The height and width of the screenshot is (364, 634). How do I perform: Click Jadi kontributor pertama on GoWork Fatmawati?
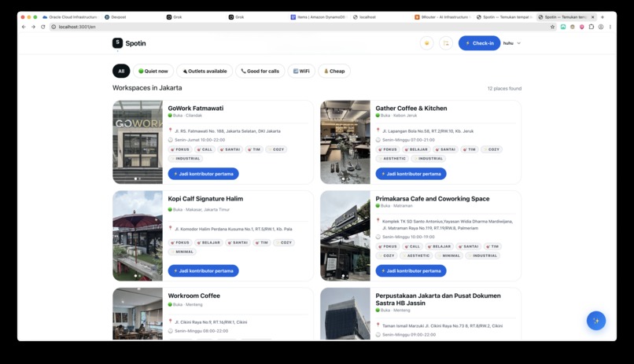click(204, 174)
